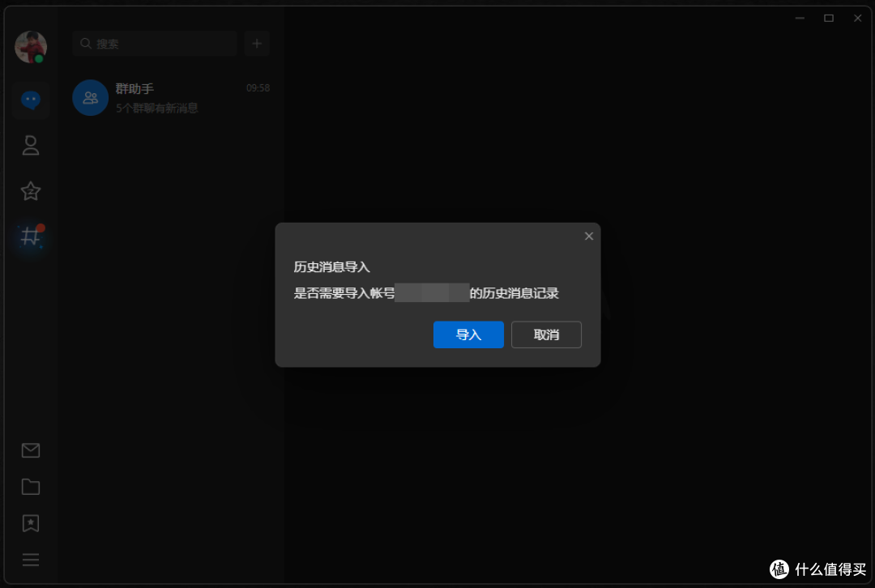This screenshot has width=875, height=588.
Task: Open the Collections bookmark panel
Action: coord(30,523)
